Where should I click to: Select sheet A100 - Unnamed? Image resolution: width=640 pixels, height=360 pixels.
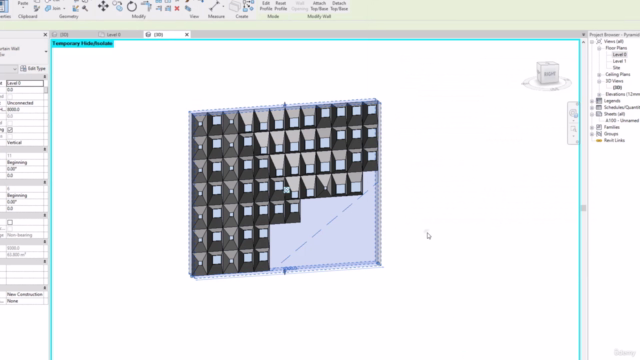[x=622, y=120]
